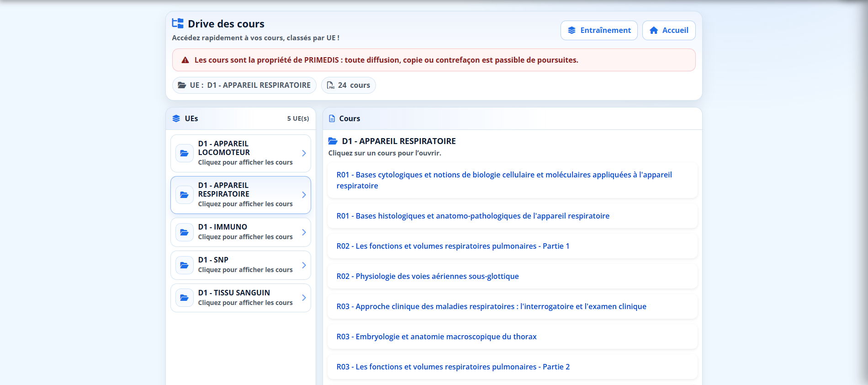Click the file icon beside 24 cours
Image resolution: width=868 pixels, height=385 pixels.
(x=331, y=85)
